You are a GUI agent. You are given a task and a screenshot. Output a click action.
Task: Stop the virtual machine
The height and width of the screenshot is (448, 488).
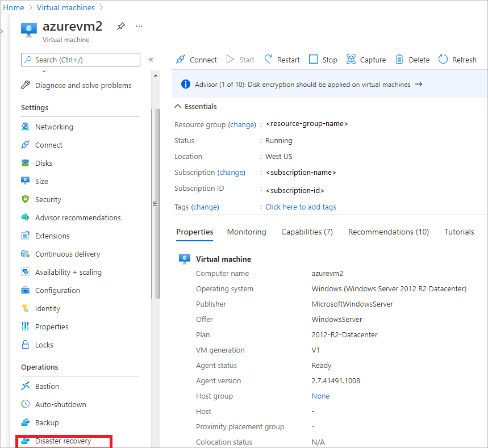(x=322, y=59)
